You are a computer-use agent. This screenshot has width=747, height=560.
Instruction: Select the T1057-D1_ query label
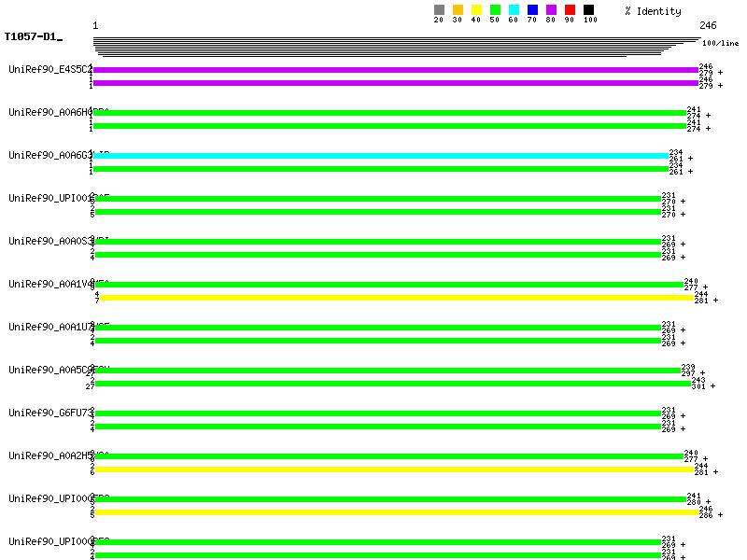(33, 37)
